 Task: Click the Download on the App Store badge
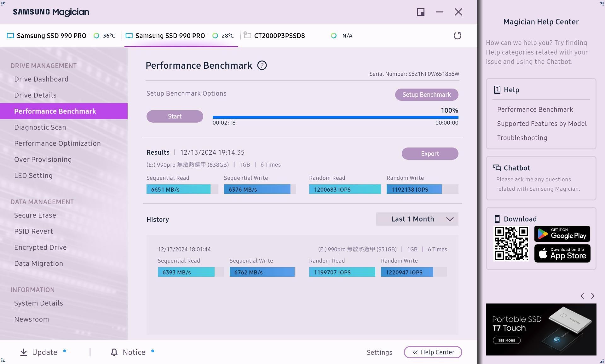point(562,253)
